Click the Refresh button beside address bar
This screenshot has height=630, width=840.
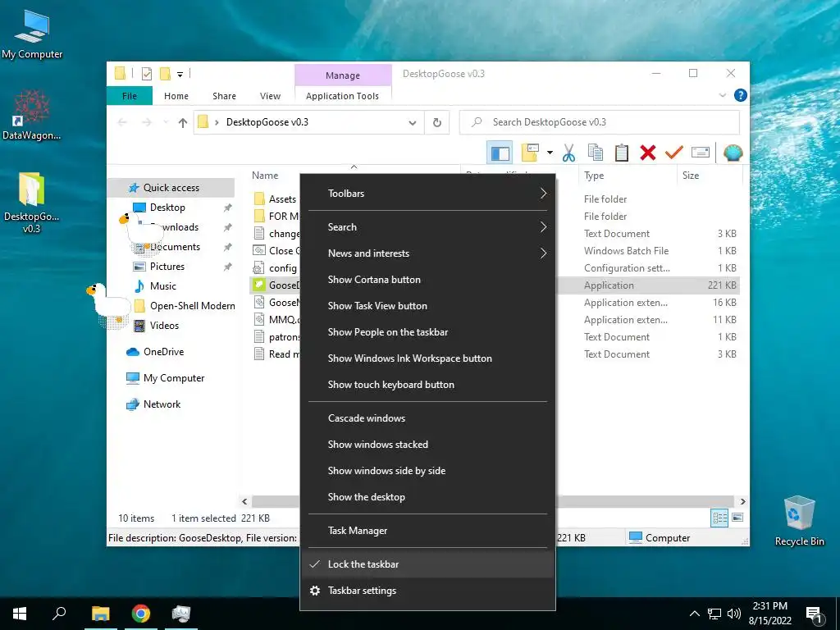[437, 123]
